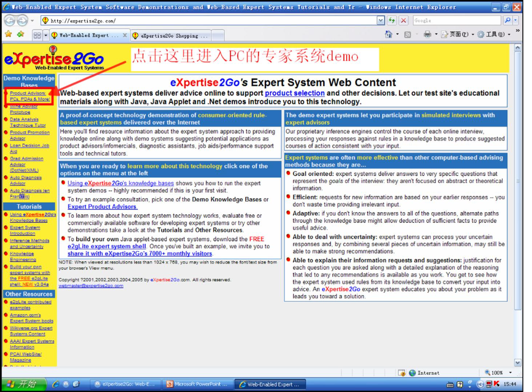The image size is (532, 392).
Task: Click the Home page icon
Action: coord(389,35)
